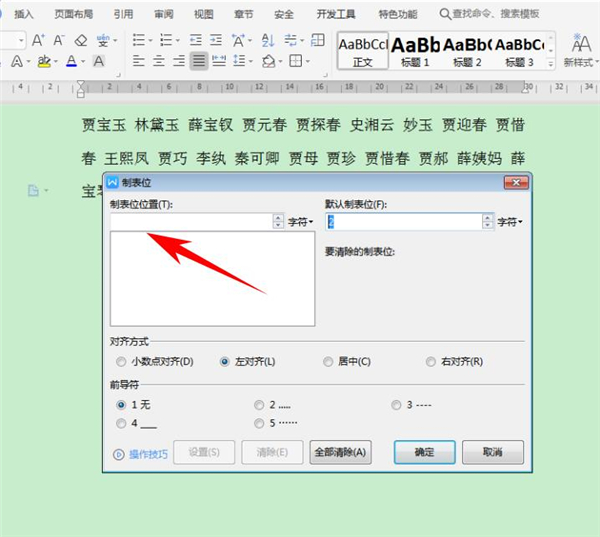600x537 pixels.
Task: Justify text alignment
Action: tap(199, 61)
